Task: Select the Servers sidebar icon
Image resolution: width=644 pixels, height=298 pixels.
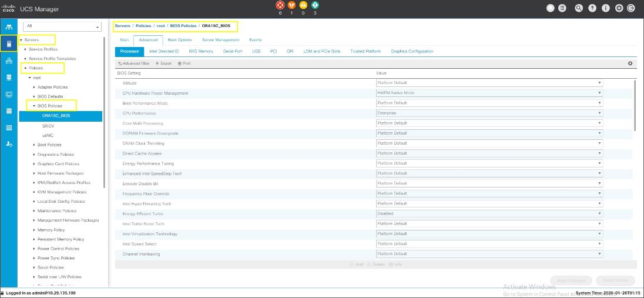Action: (x=9, y=43)
